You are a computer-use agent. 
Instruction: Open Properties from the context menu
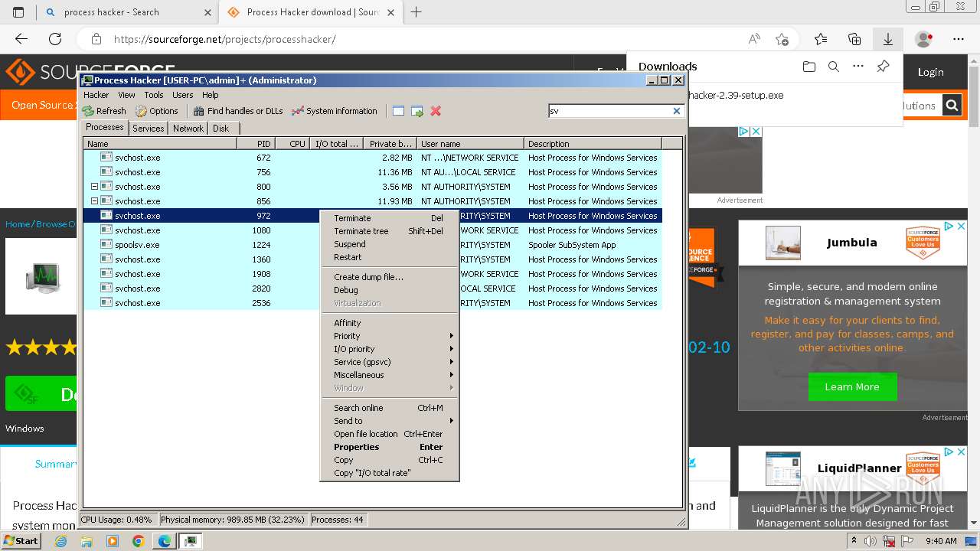(389, 447)
